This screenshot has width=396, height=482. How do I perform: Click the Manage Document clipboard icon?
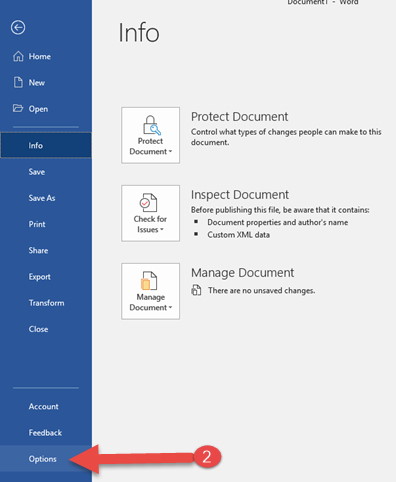click(x=149, y=281)
